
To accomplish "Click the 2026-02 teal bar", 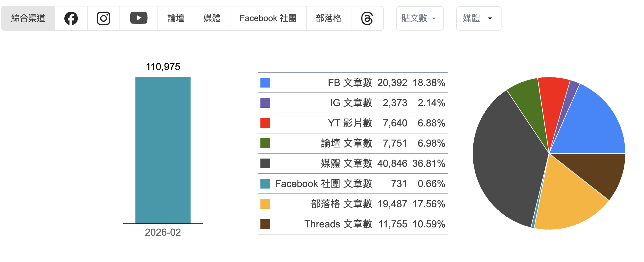I will coord(163,150).
